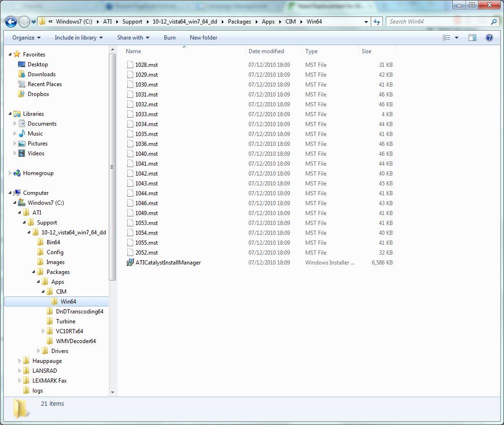Collapse the Packages folder in tree
Viewport: 504px width, 425px height.
tap(34, 272)
